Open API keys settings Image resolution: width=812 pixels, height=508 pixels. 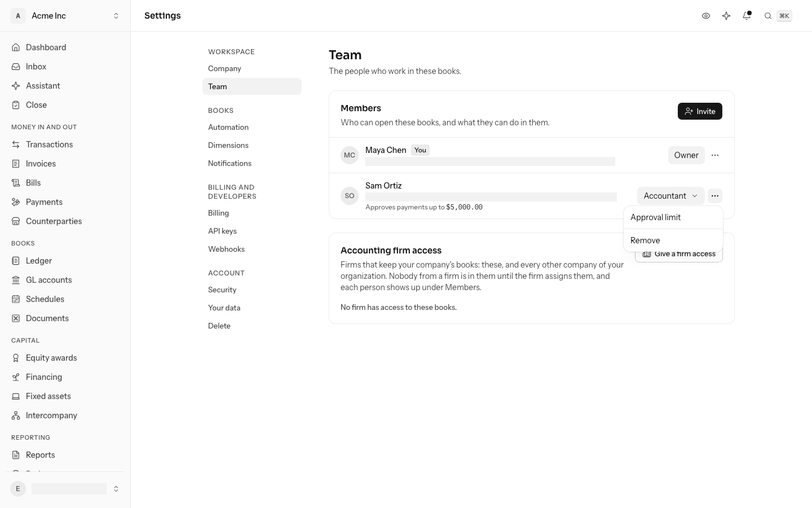point(252,231)
